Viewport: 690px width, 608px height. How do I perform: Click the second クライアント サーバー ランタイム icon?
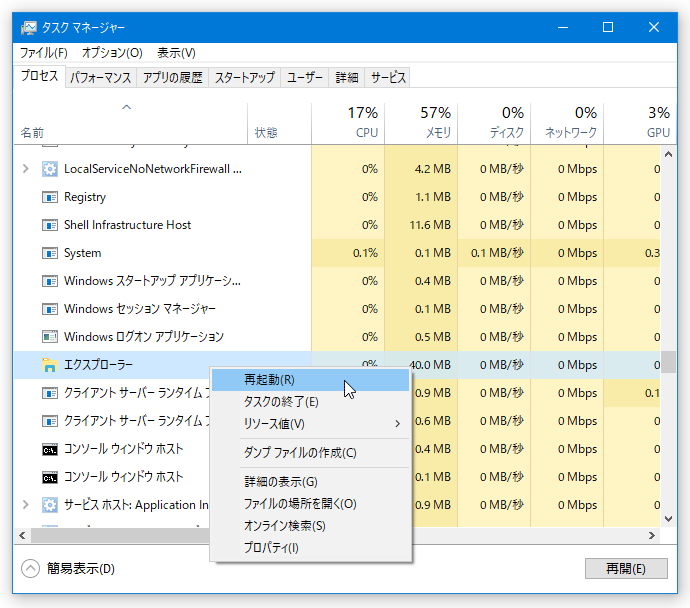[50, 421]
